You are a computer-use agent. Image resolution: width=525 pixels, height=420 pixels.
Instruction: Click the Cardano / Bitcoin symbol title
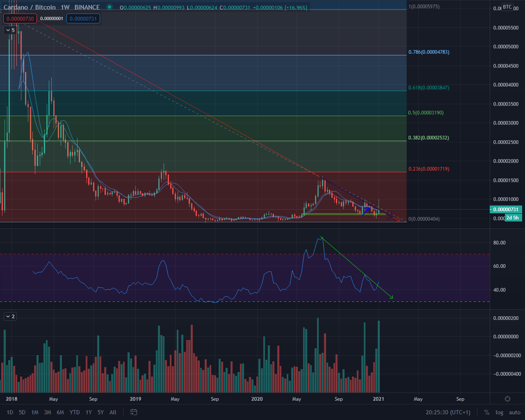point(30,7)
